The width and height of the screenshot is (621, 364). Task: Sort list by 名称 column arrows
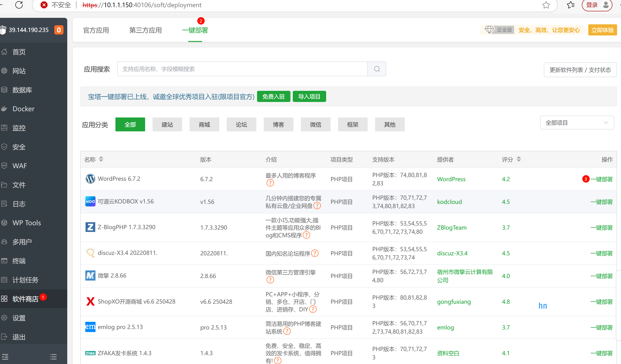(101, 159)
